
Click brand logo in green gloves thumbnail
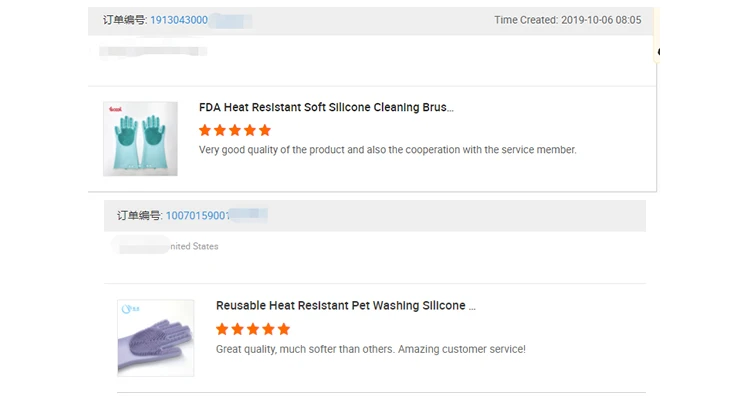(114, 109)
